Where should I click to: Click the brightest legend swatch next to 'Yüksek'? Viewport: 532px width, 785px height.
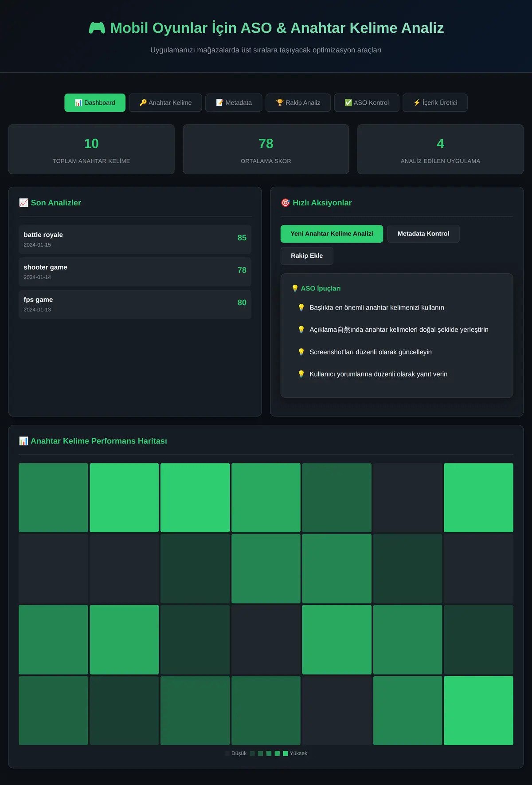(x=286, y=753)
